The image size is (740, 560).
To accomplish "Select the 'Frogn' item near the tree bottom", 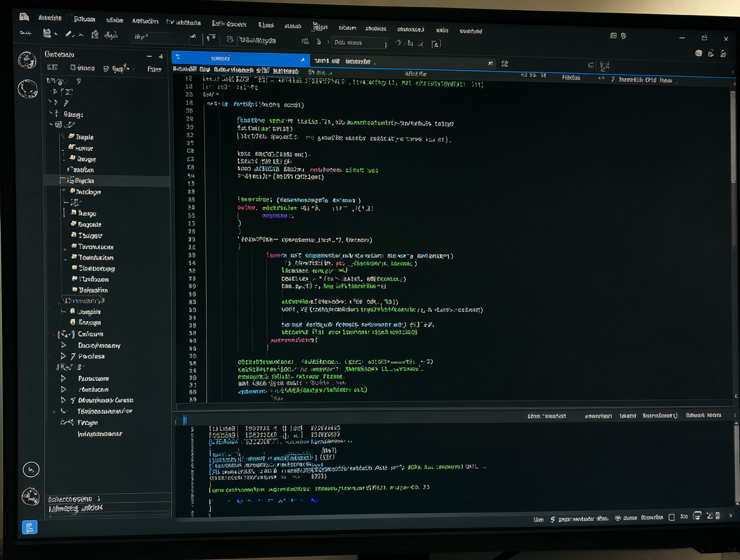I will pyautogui.click(x=87, y=422).
